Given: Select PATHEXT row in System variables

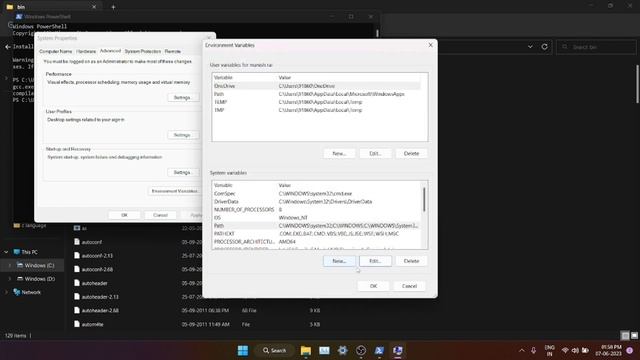Looking at the screenshot, I should pyautogui.click(x=317, y=233).
